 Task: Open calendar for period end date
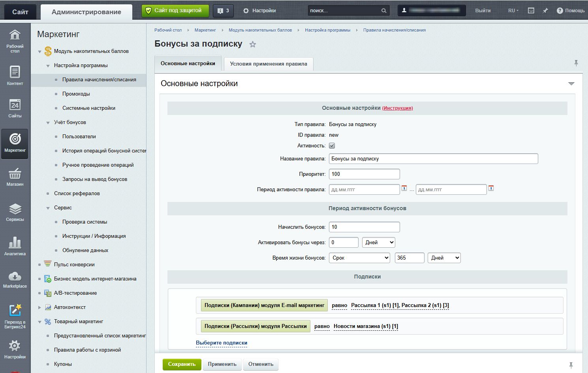tap(491, 188)
